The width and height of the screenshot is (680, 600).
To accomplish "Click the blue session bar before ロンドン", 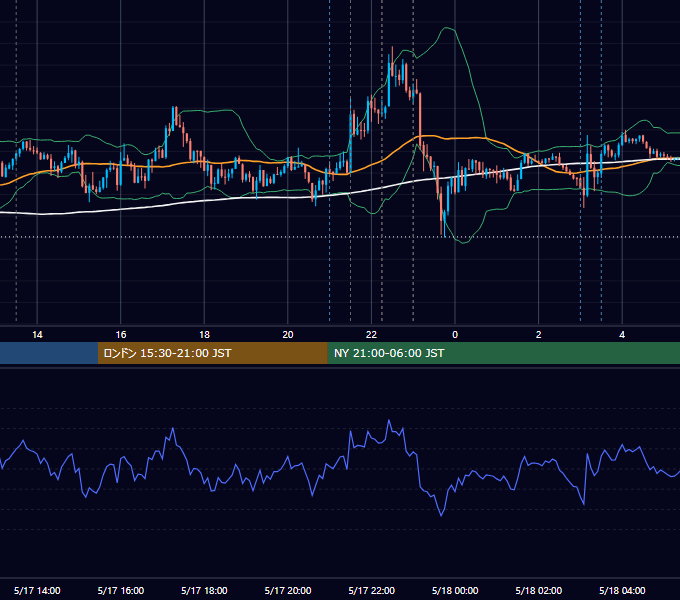I will pyautogui.click(x=49, y=353).
